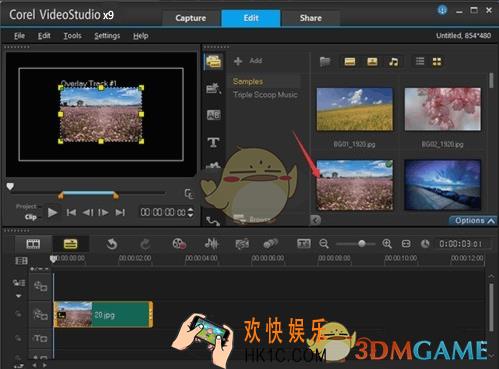The image size is (499, 369).
Task: Select Project play mode
Action: tap(27, 206)
